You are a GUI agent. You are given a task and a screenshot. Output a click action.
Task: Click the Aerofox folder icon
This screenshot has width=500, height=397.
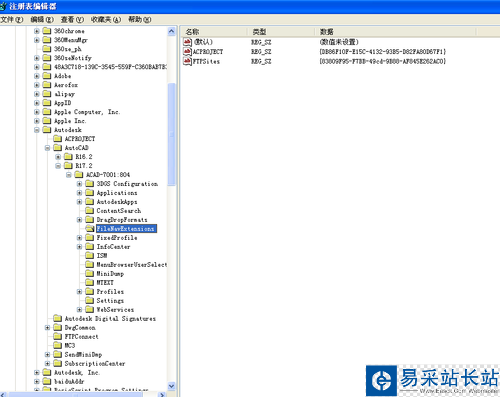pyautogui.click(x=47, y=85)
